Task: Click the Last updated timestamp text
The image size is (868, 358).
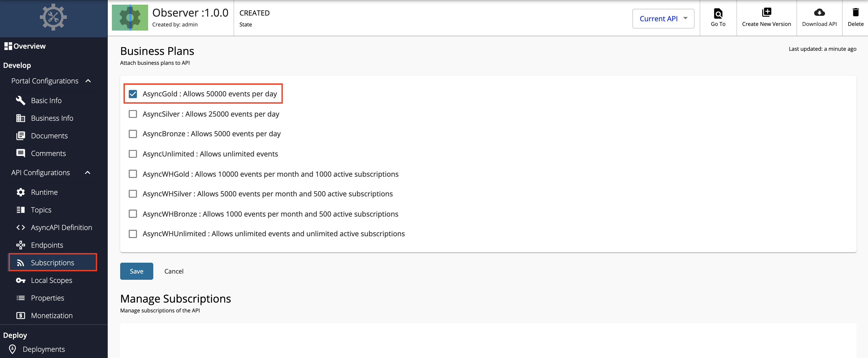Action: click(822, 49)
